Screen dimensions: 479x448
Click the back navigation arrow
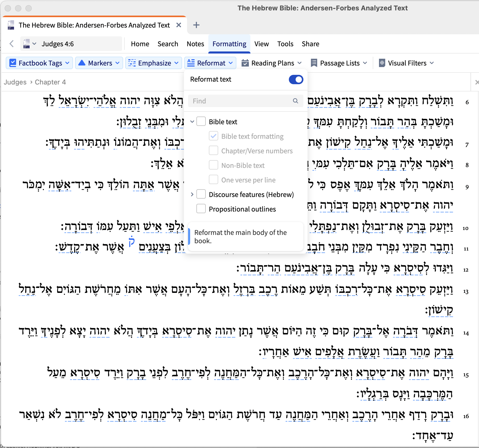tap(11, 44)
